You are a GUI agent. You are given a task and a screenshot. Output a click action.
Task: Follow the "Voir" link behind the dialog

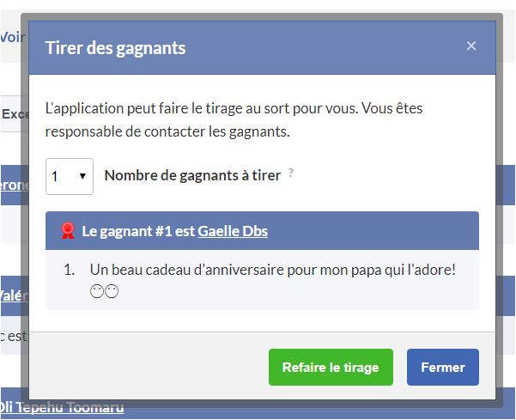[x=13, y=37]
